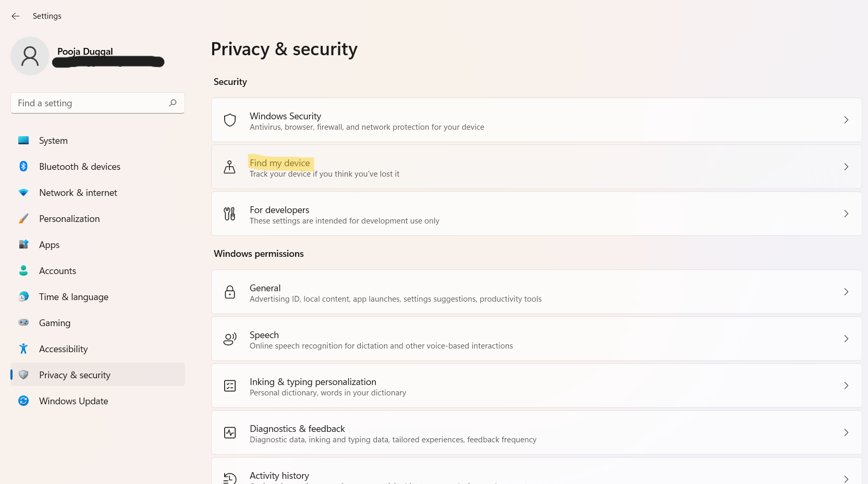Click the Bluetooth icon in the sidebar
Viewport: 868px width, 484px height.
[x=23, y=167]
